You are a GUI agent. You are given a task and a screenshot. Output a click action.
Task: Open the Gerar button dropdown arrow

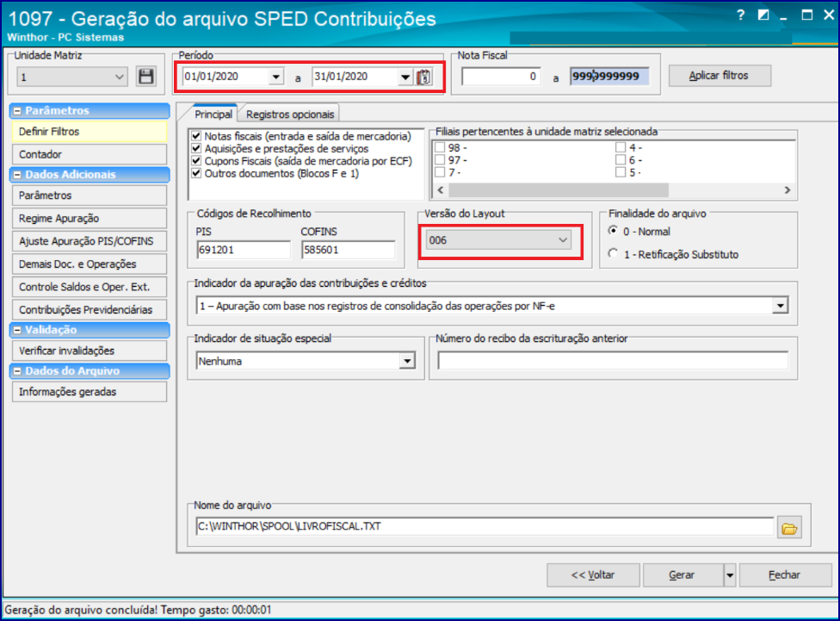pos(730,575)
